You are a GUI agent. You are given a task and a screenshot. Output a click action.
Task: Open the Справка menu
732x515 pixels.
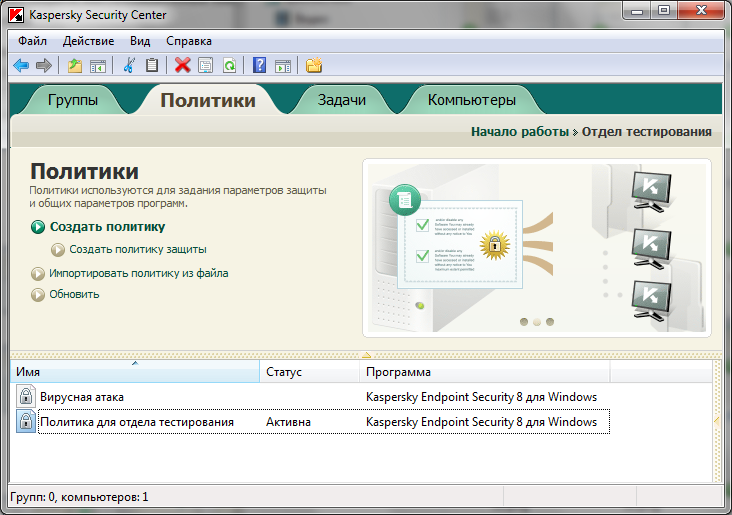coord(189,41)
